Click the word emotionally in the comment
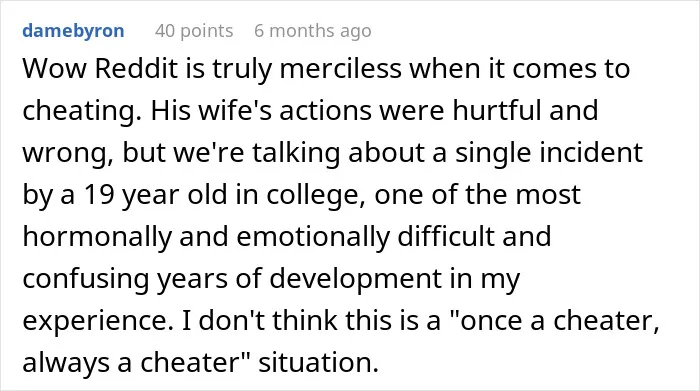 click(x=313, y=237)
